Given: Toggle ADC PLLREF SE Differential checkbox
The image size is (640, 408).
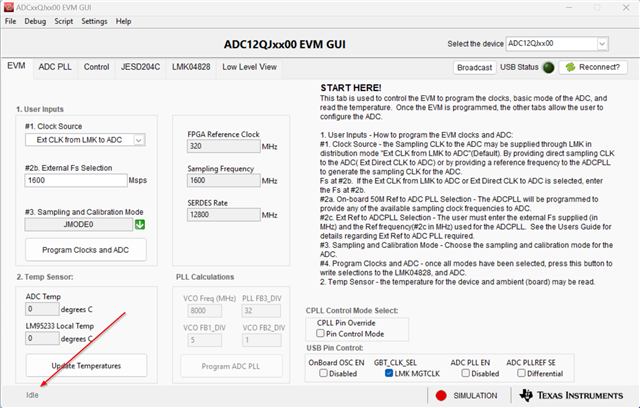Looking at the screenshot, I should point(521,373).
